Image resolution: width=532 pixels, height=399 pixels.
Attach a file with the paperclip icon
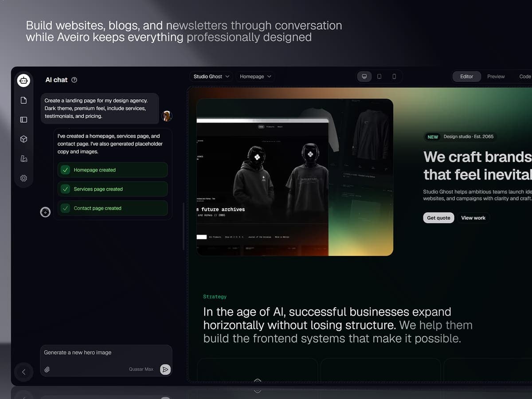(47, 369)
